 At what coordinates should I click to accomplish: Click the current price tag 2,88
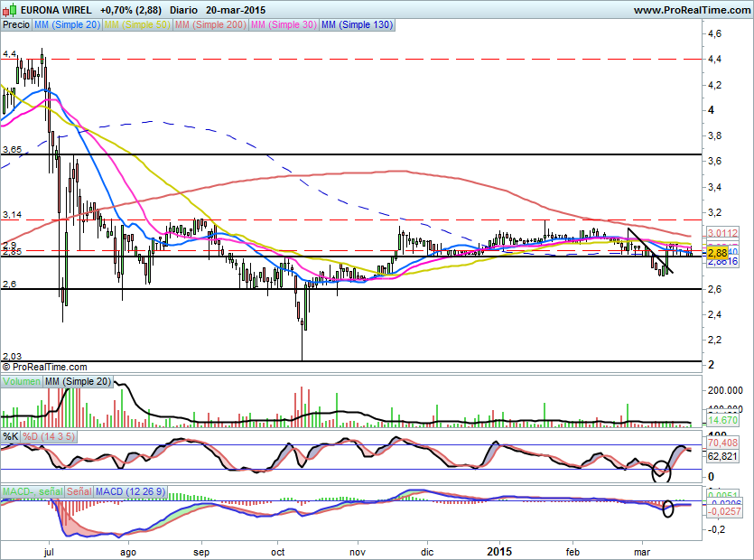click(718, 253)
